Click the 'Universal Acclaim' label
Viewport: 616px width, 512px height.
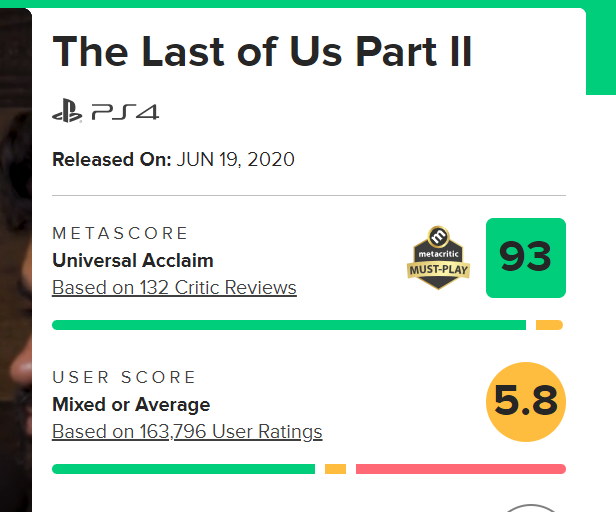tap(133, 261)
